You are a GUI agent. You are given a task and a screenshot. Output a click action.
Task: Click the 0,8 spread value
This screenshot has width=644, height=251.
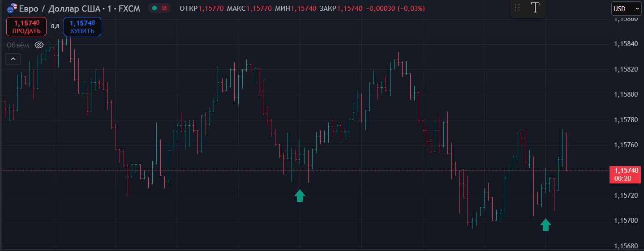pyautogui.click(x=55, y=26)
